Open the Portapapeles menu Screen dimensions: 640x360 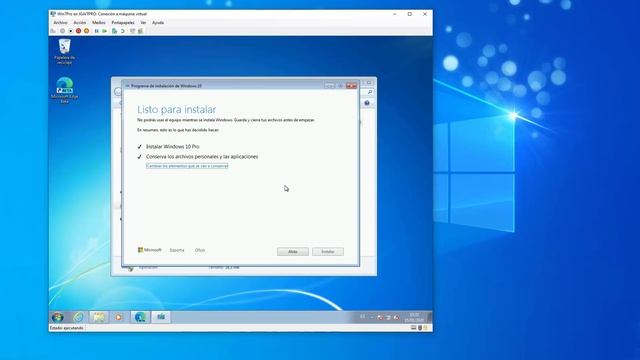(x=123, y=23)
